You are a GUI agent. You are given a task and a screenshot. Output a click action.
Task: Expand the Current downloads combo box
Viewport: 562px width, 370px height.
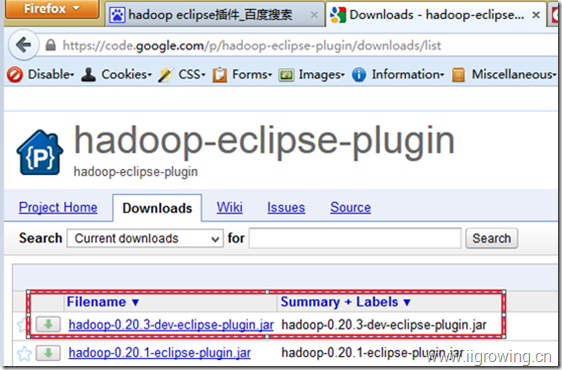coord(145,238)
